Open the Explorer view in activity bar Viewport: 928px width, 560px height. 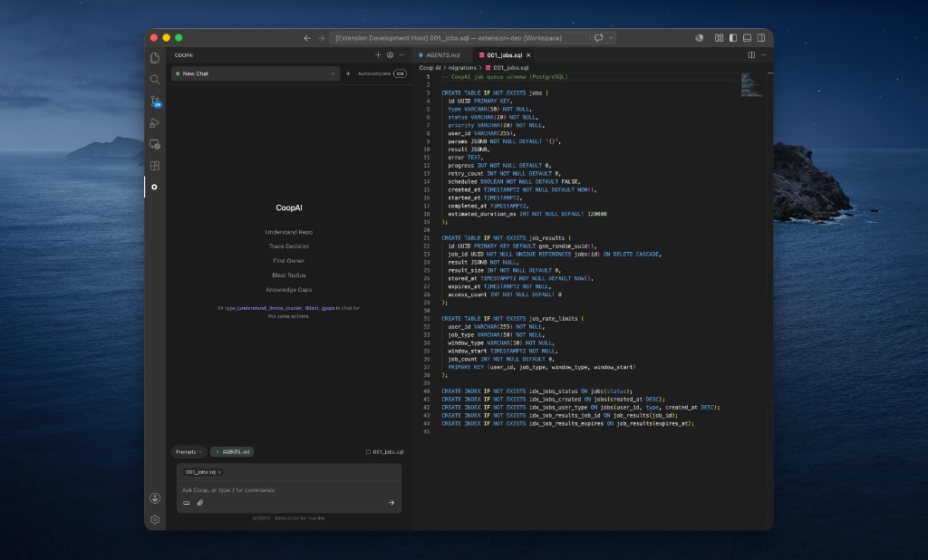(x=154, y=58)
